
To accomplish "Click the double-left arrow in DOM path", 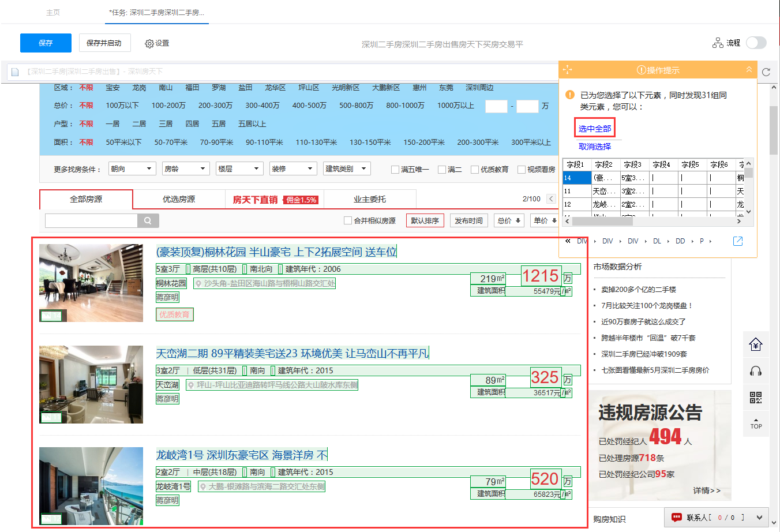I will [568, 241].
